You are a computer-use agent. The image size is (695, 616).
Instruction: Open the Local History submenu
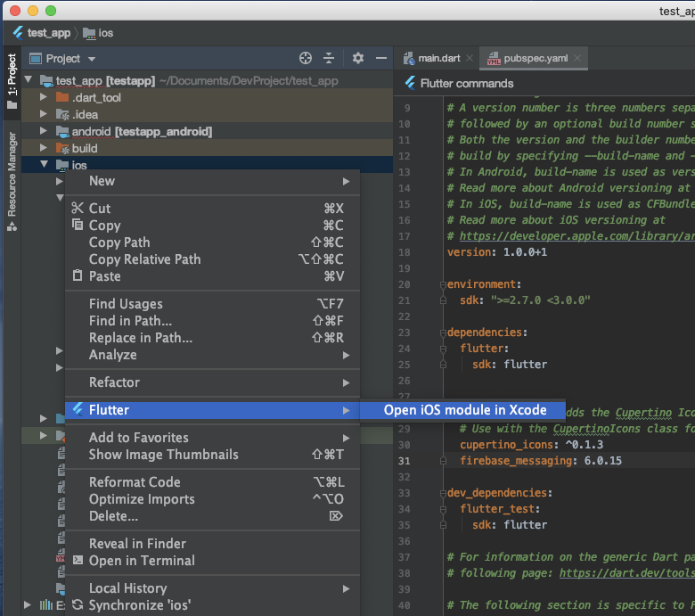tap(212, 588)
